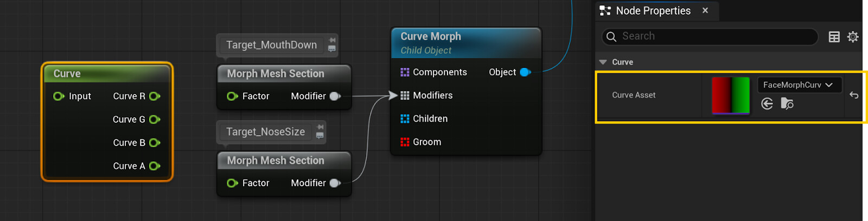Image resolution: width=868 pixels, height=221 pixels.
Task: Click the Child Object subtitle text
Action: 426,50
